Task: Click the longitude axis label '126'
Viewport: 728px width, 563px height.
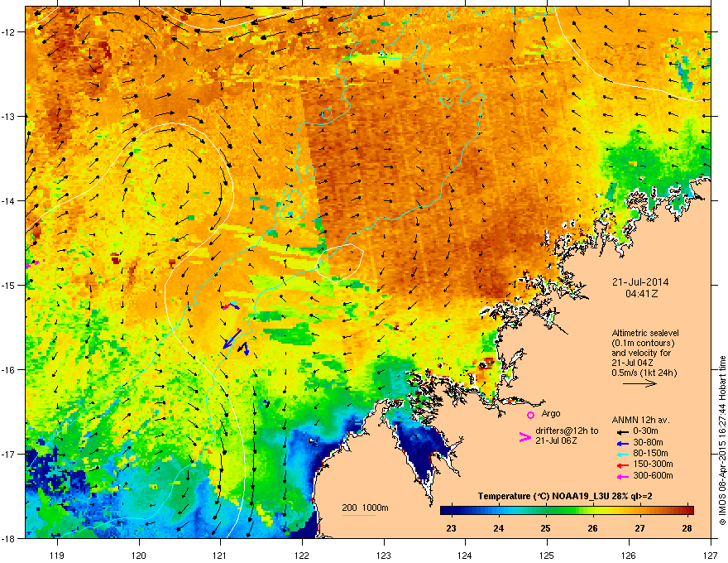Action: click(629, 555)
